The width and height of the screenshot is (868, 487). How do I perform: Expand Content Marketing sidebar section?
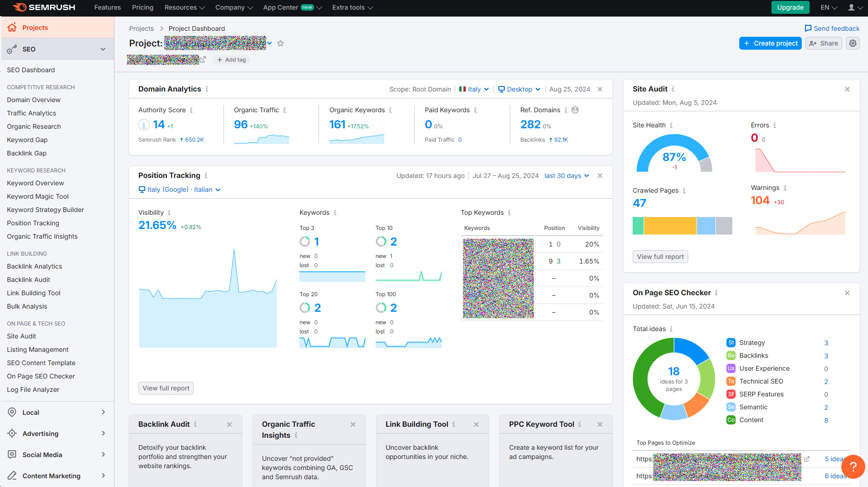pos(103,476)
